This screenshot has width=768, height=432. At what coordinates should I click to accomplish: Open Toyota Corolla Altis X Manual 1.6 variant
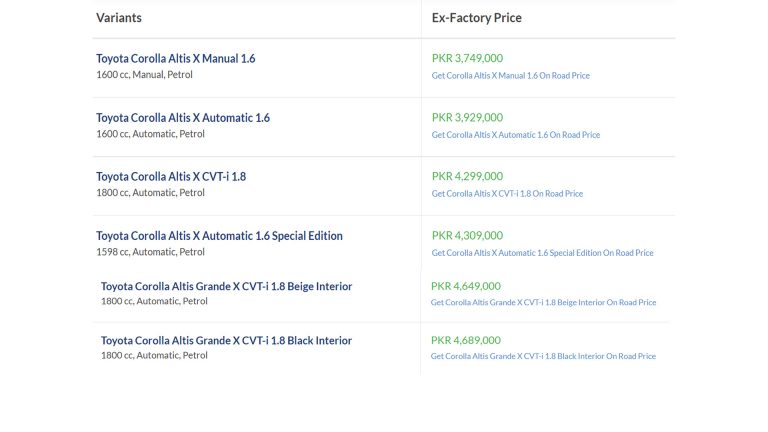click(175, 58)
